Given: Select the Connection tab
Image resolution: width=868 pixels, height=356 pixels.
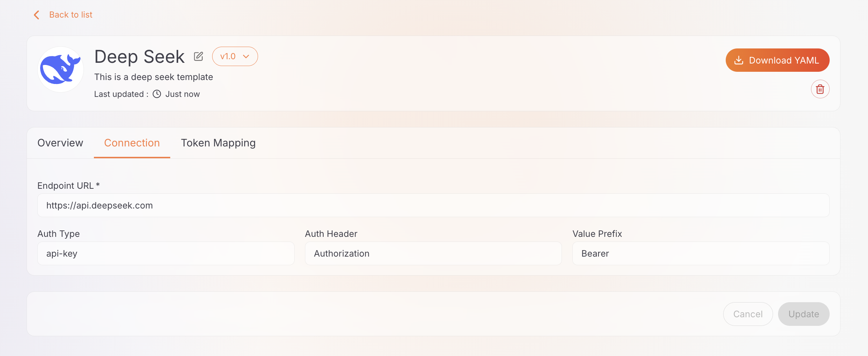Looking at the screenshot, I should [132, 143].
